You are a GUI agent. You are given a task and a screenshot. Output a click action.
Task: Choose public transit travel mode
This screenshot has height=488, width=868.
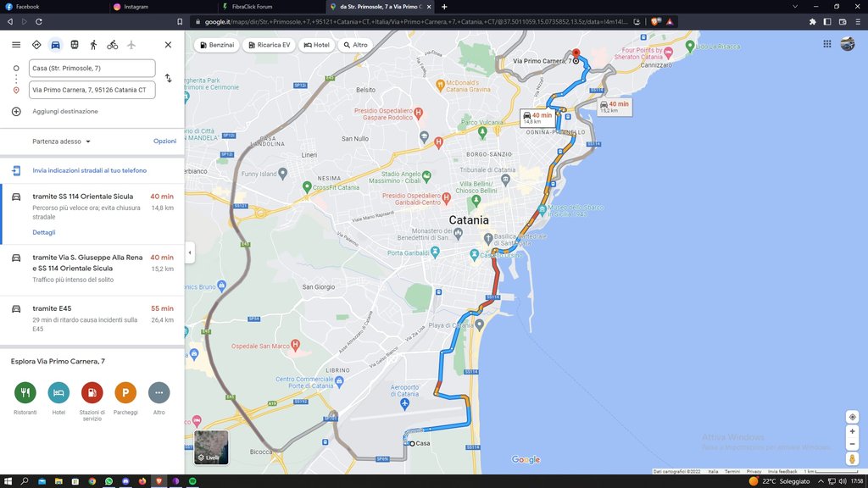[x=75, y=45]
